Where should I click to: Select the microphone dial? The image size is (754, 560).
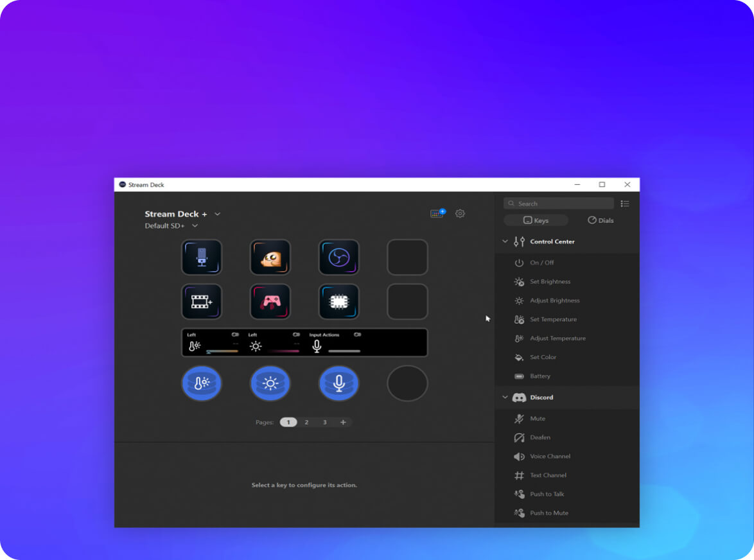[x=338, y=383]
